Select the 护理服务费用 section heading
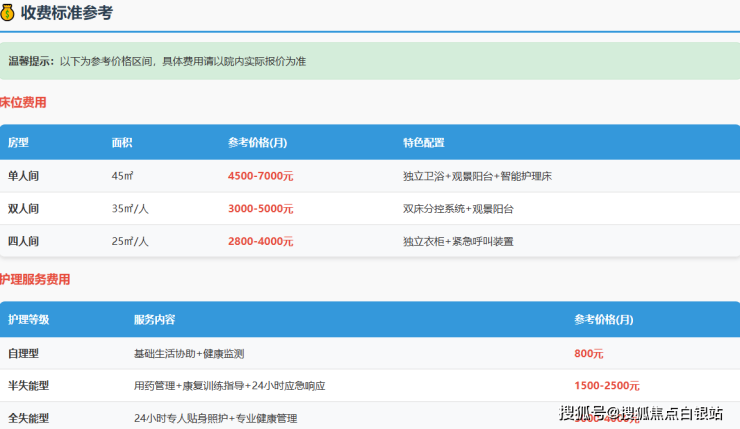 (35, 279)
